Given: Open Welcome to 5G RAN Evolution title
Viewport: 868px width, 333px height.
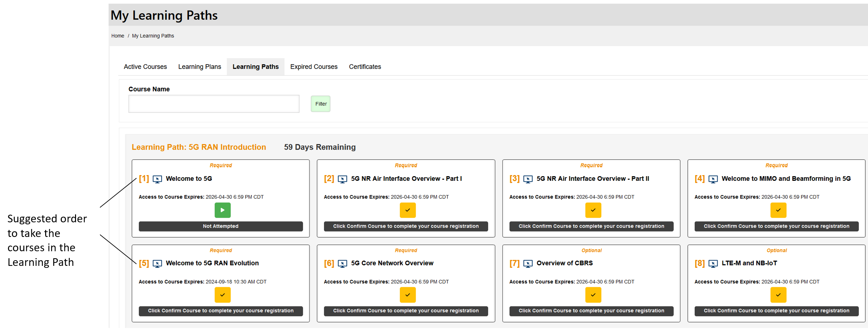Looking at the screenshot, I should click(x=212, y=263).
